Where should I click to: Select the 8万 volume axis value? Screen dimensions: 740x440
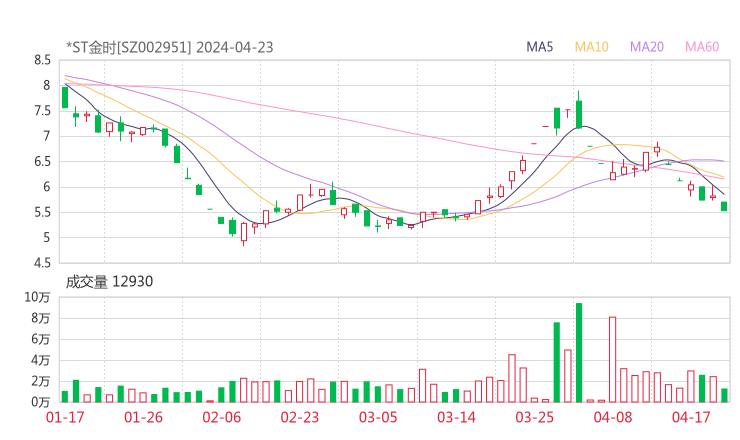pyautogui.click(x=40, y=318)
